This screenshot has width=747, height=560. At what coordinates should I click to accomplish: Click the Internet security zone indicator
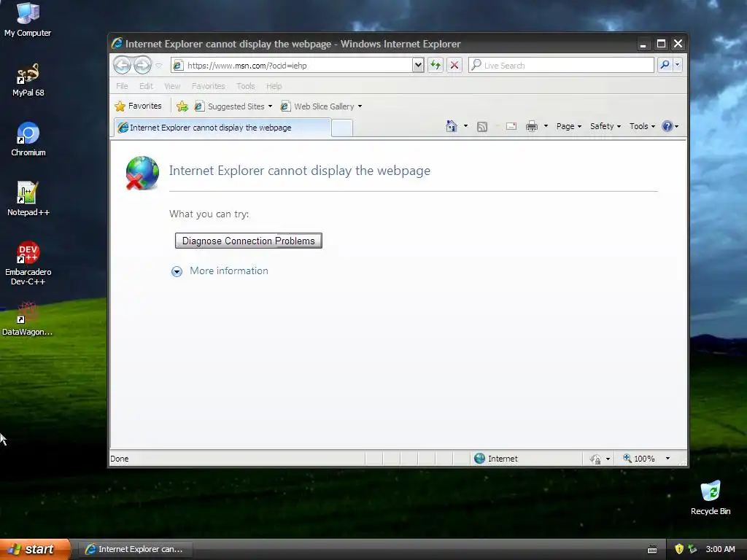pyautogui.click(x=496, y=459)
